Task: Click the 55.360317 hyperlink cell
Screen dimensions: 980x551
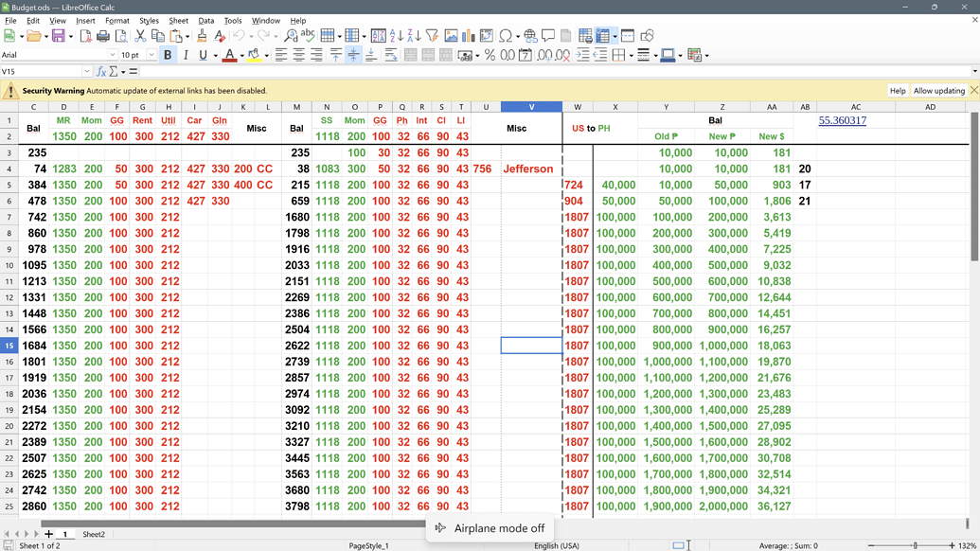Action: pyautogui.click(x=842, y=121)
